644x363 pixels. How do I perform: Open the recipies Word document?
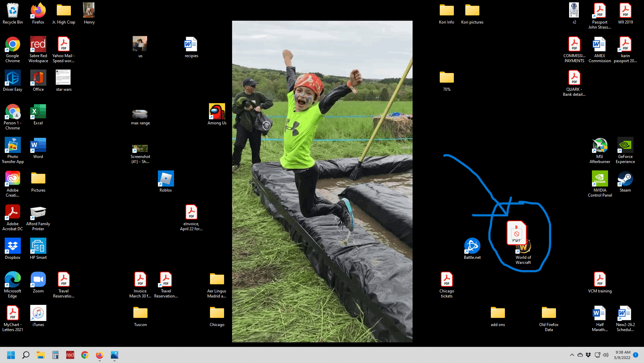(x=191, y=47)
